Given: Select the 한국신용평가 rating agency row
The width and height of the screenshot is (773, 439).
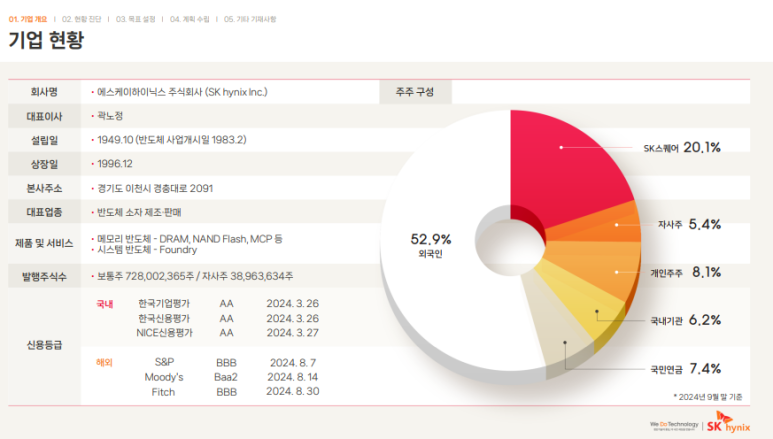Looking at the screenshot, I should tap(228, 318).
